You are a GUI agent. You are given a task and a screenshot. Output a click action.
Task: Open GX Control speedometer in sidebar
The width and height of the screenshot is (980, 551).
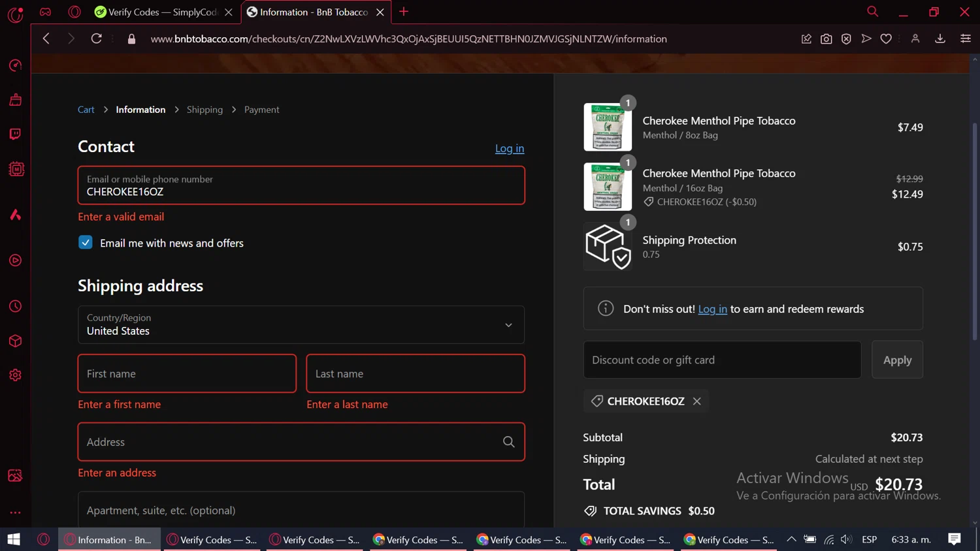(x=15, y=65)
